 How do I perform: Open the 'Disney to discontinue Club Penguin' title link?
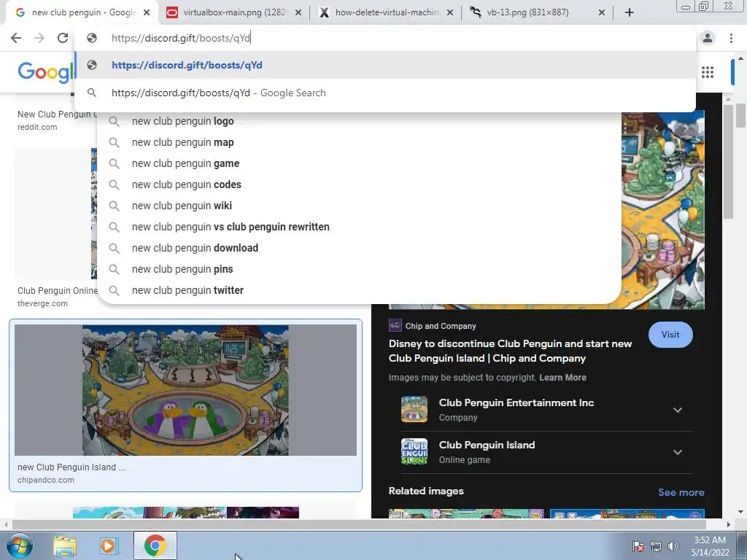[510, 351]
